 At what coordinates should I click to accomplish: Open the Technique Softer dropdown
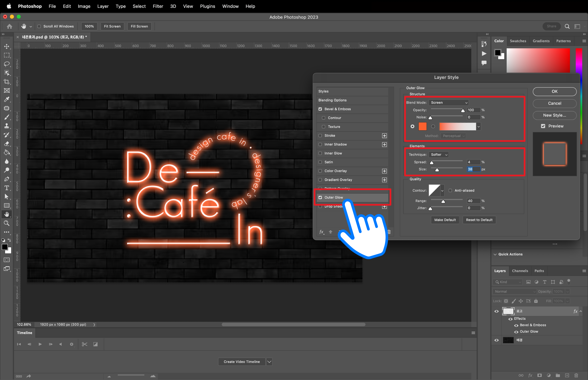point(439,155)
